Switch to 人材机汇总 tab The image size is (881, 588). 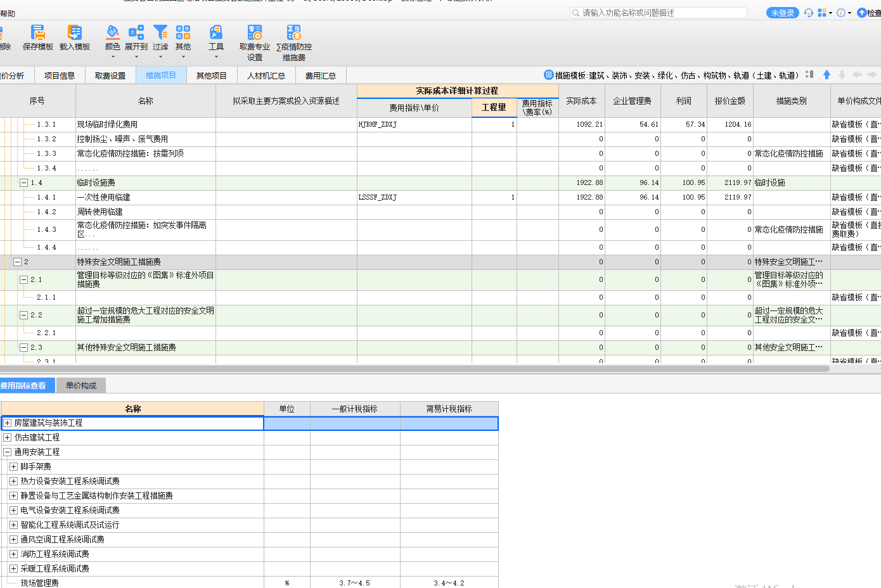(x=266, y=75)
